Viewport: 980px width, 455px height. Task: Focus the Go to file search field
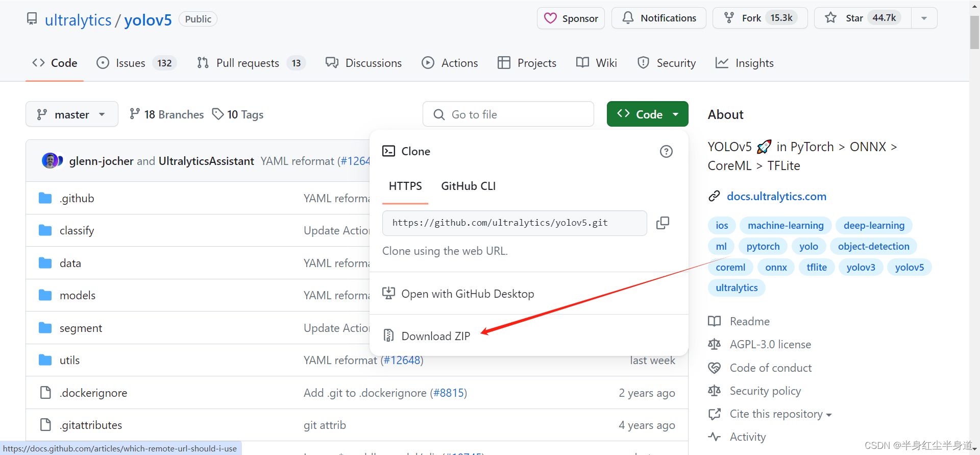point(508,114)
